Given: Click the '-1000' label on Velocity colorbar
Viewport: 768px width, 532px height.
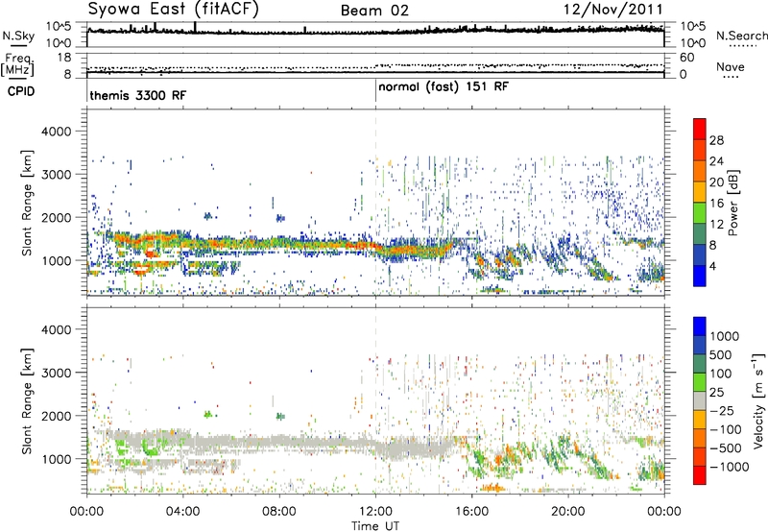Looking at the screenshot, I should pyautogui.click(x=729, y=467).
